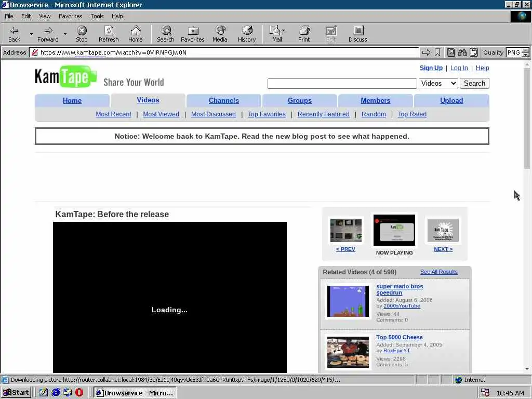Click the Search button on KamTape
532x399 pixels.
474,84
